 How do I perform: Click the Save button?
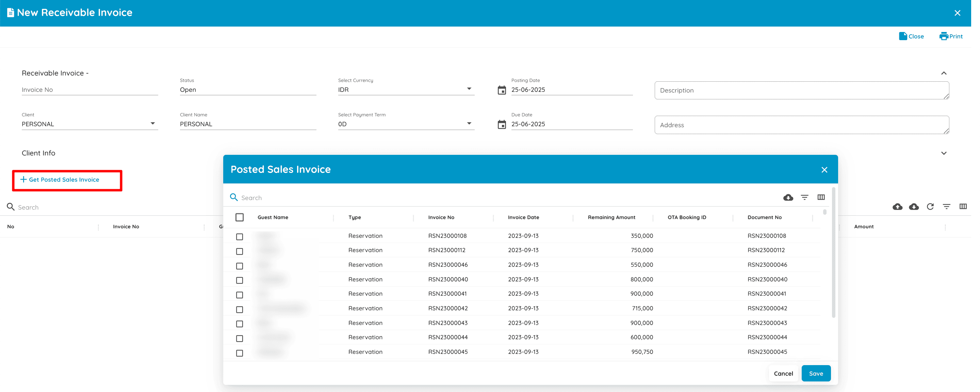[816, 373]
